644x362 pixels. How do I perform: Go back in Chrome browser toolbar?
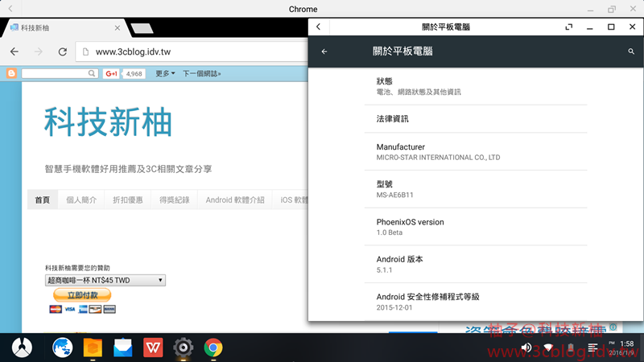coord(14,51)
